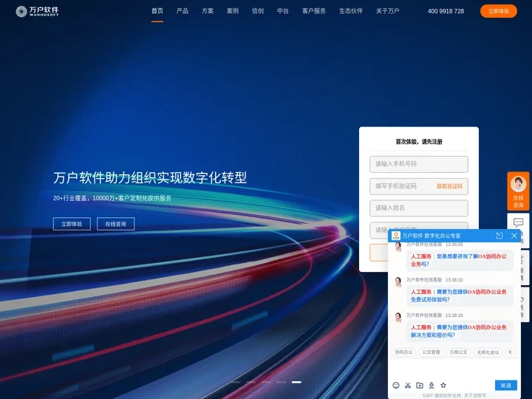The height and width of the screenshot is (399, 532).
Task: Click 获取验证码 link
Action: point(449,186)
